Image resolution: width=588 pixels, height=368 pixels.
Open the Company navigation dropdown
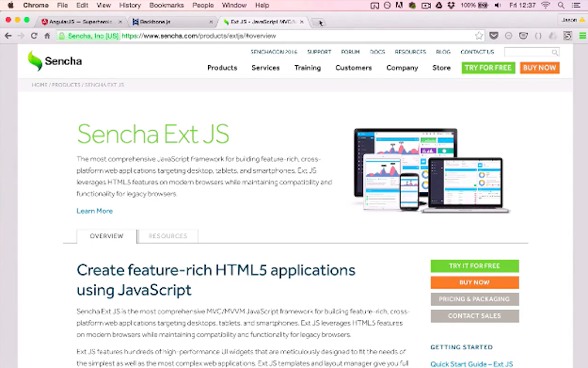click(x=402, y=67)
